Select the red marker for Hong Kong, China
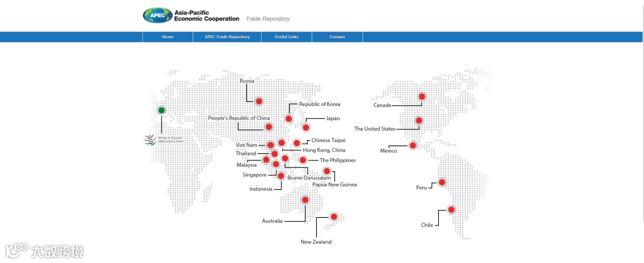Viewport: 644px width, 263px height. point(281,143)
